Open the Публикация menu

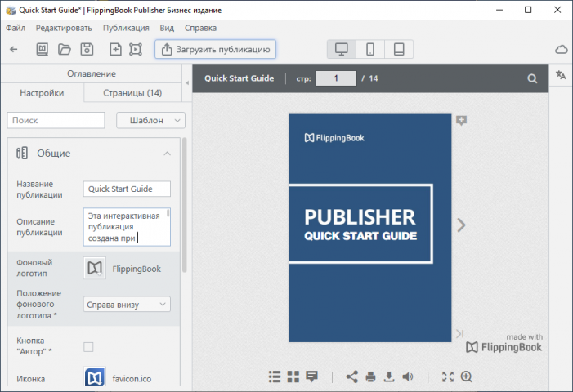click(126, 28)
